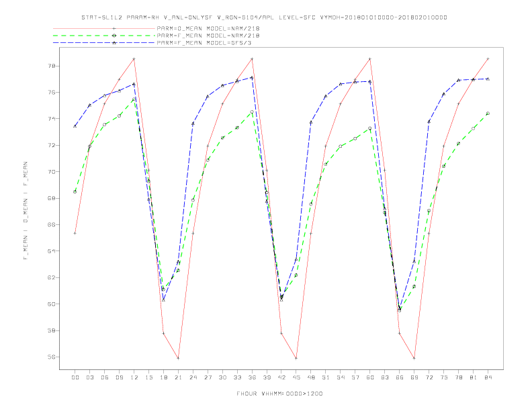Screen dimensions: 532x411
Task: Click x-axis forecast hour label 21
Action: click(178, 377)
